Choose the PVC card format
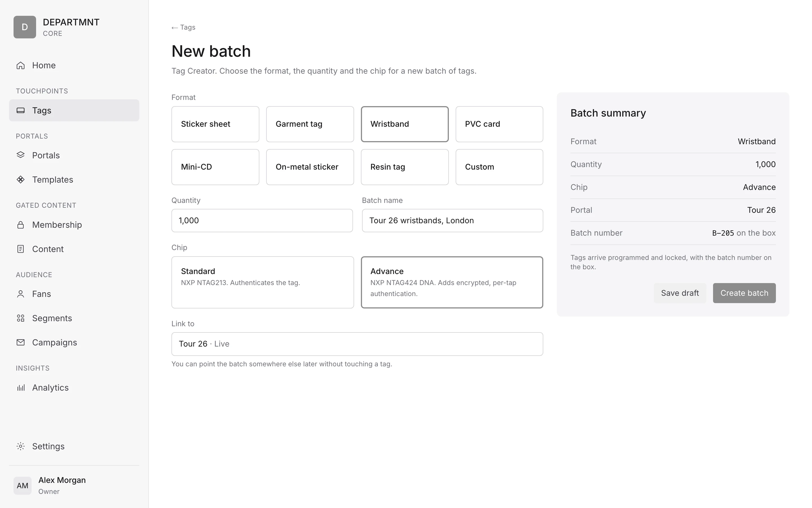812x508 pixels. 499,124
